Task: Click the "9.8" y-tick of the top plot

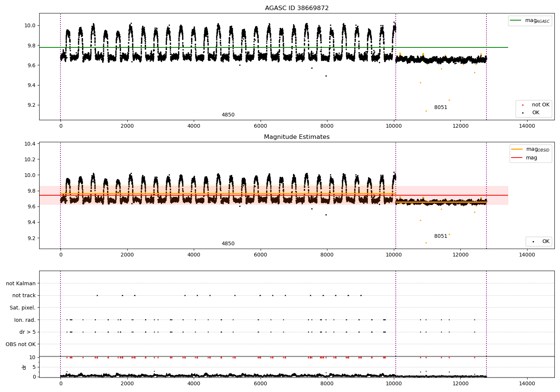Action: 31,46
